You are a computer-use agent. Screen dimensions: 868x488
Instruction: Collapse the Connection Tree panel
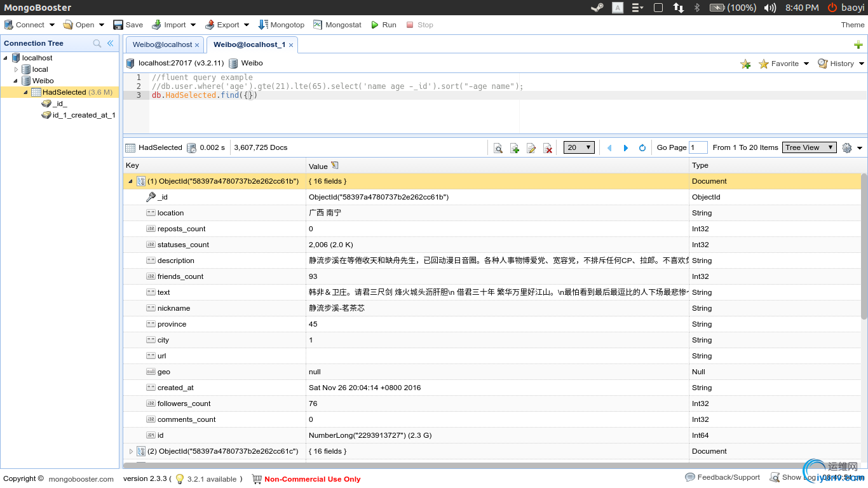[110, 43]
